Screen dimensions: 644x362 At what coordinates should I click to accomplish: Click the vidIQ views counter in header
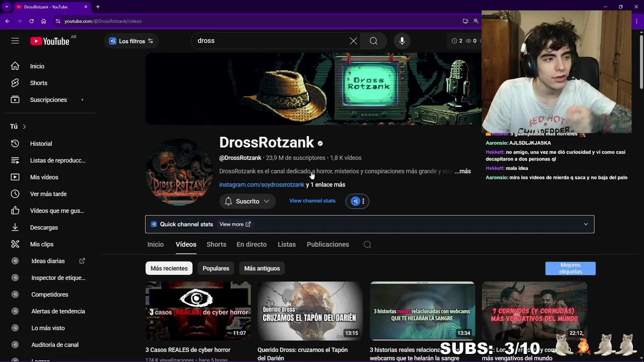click(x=471, y=41)
